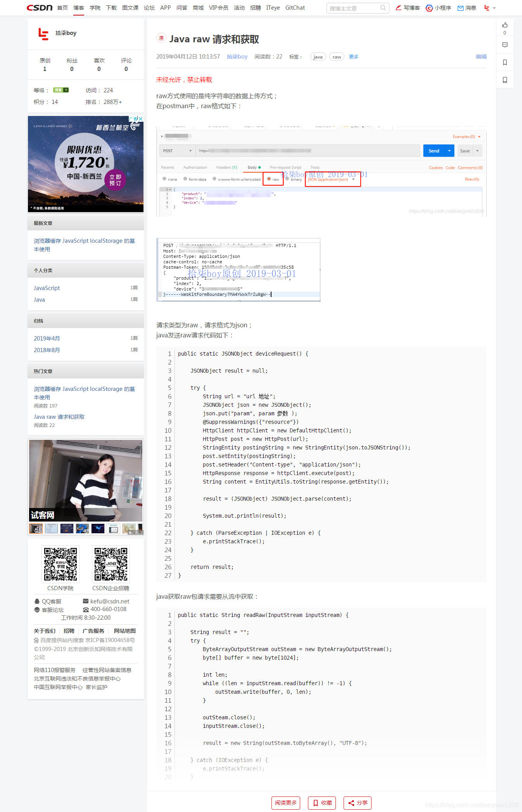Screen dimensions: 522x812
Task: Click the 网站地图 footer link
Action: [125, 631]
